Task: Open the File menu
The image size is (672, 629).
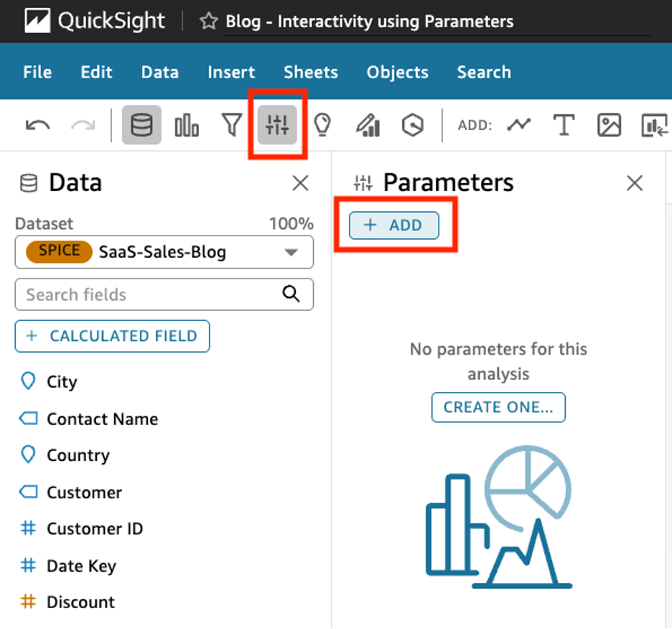Action: point(37,72)
